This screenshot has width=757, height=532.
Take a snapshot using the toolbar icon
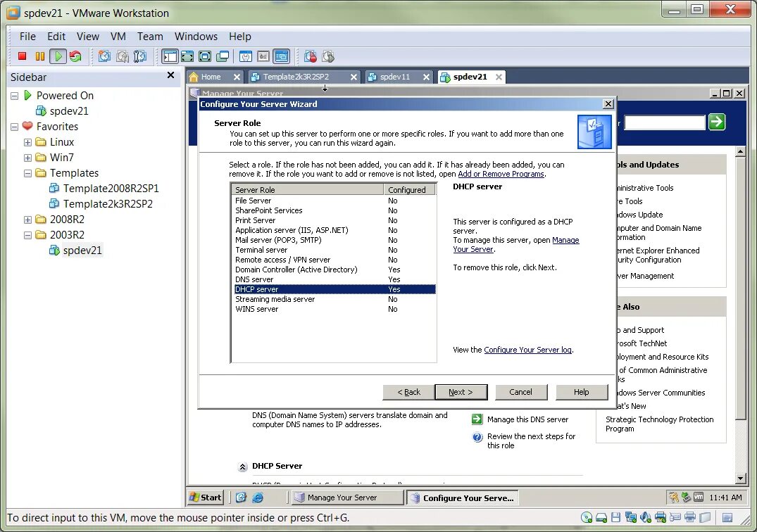click(104, 56)
